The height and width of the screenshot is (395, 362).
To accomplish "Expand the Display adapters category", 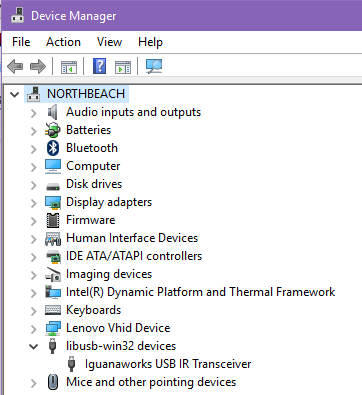I will click(x=33, y=203).
